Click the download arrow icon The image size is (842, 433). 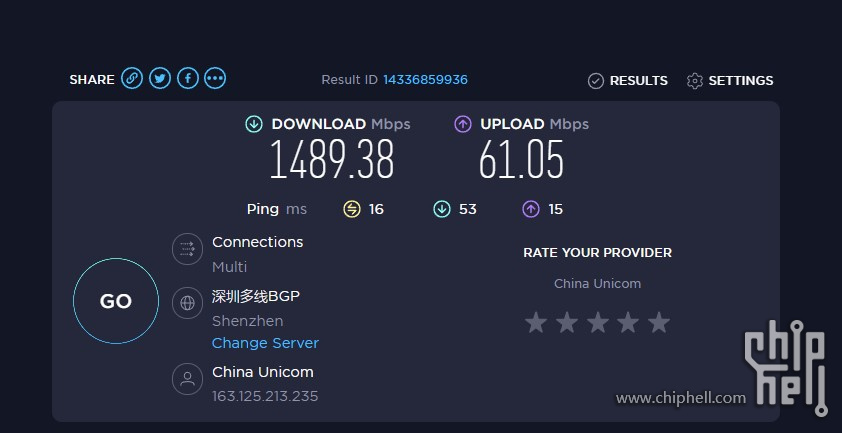coord(254,124)
